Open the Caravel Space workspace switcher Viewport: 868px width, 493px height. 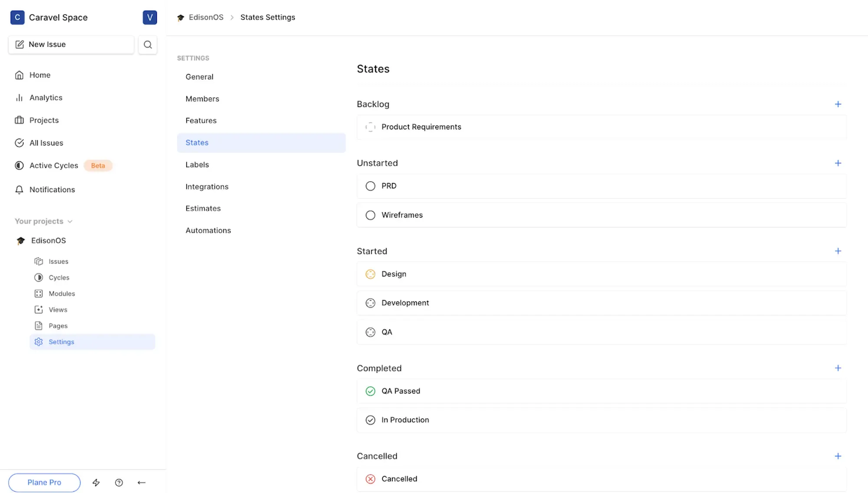(x=58, y=17)
